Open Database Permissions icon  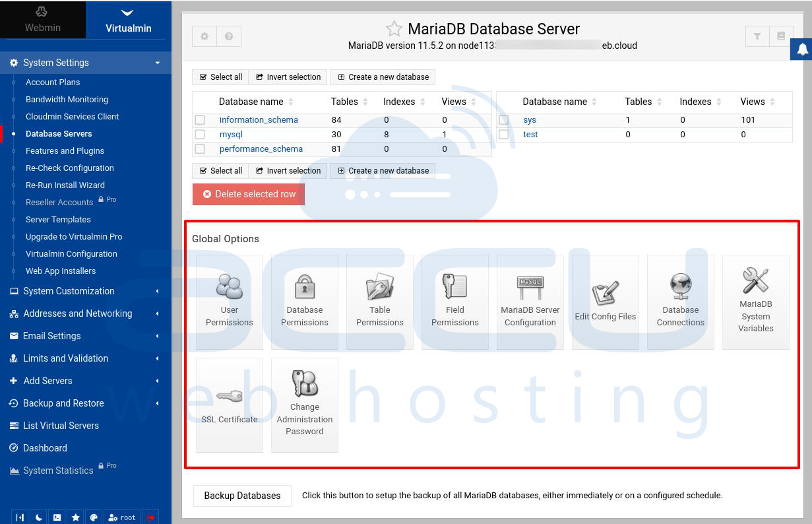click(305, 302)
